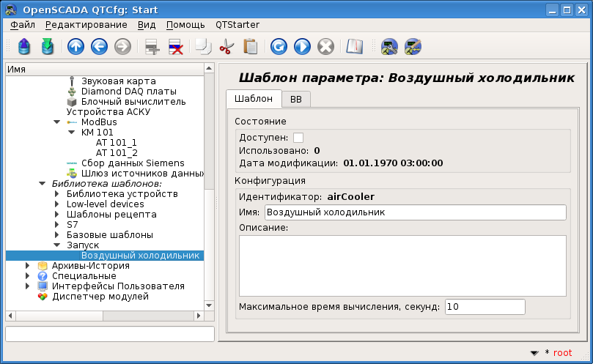Click the Имя input field
This screenshot has width=593, height=364.
click(x=416, y=212)
